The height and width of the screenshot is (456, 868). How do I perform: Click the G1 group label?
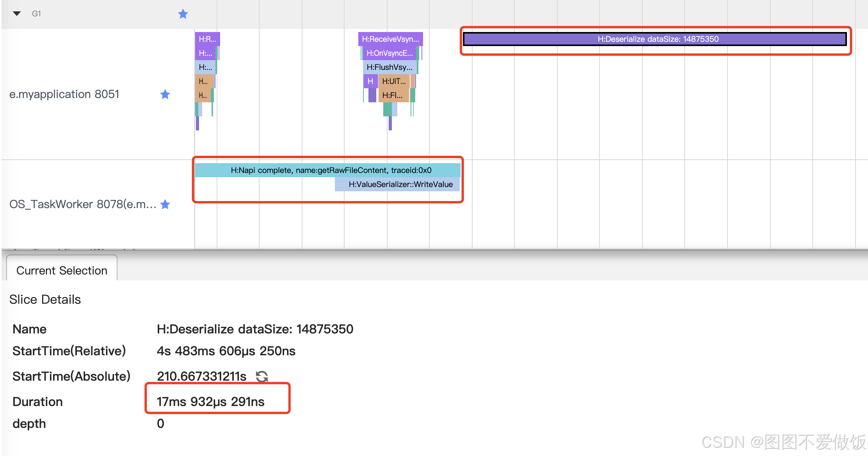[36, 14]
